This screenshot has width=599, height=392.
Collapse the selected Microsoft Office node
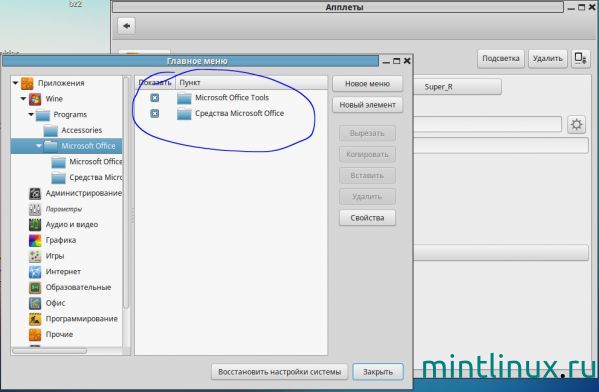(39, 146)
